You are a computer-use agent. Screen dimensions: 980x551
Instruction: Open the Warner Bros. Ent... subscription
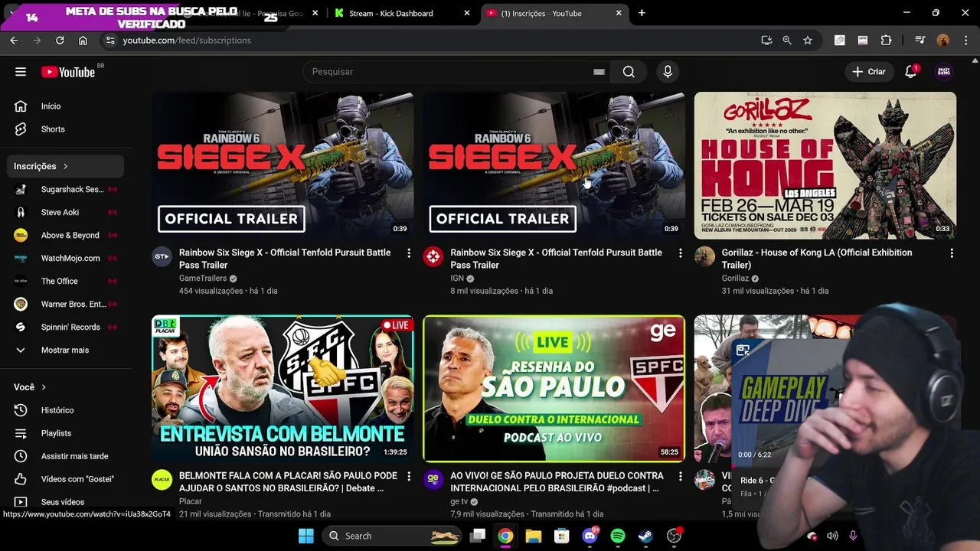click(x=66, y=304)
